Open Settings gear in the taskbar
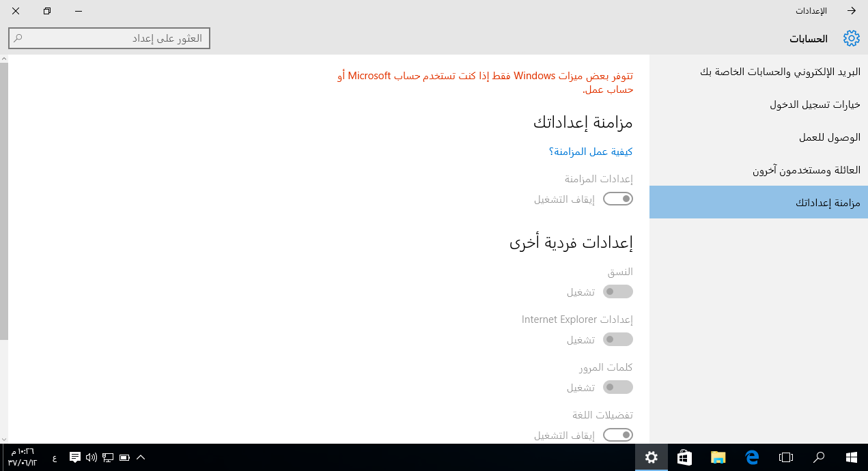The height and width of the screenshot is (471, 868). click(652, 457)
